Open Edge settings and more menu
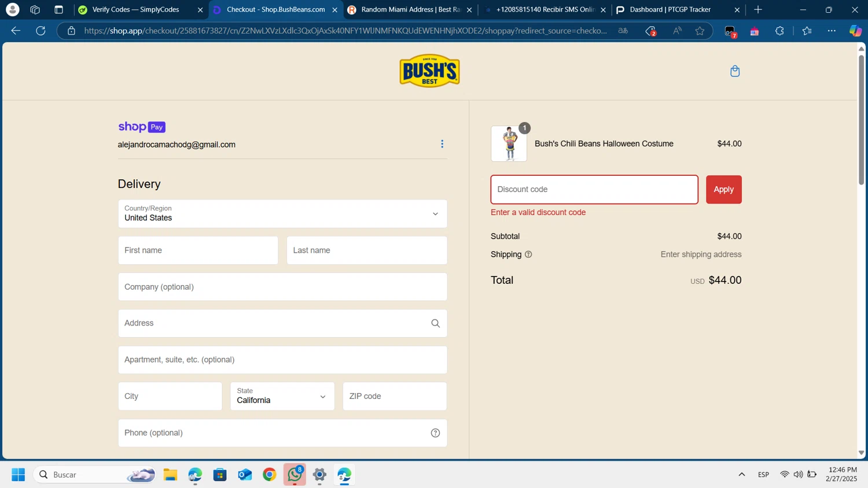The width and height of the screenshot is (868, 488). [x=832, y=31]
